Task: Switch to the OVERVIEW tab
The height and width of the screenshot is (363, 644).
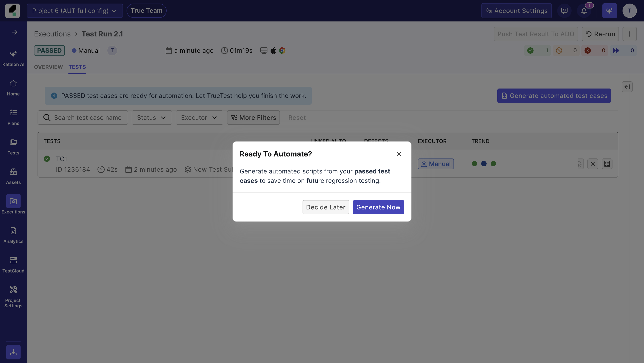Action: (x=48, y=67)
